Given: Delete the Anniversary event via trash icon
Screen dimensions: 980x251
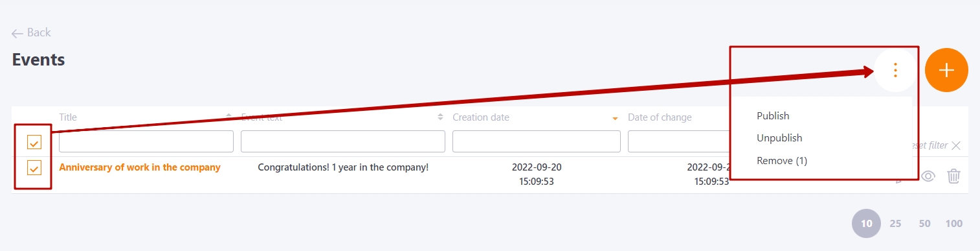Looking at the screenshot, I should [953, 176].
